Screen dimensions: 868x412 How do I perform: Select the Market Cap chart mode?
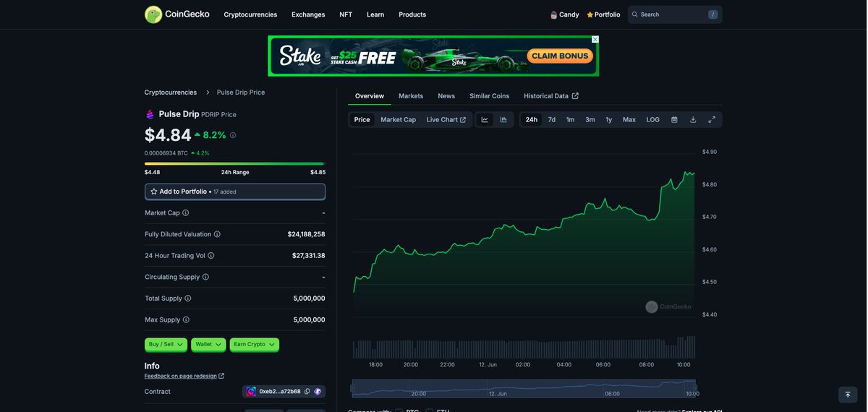click(399, 120)
